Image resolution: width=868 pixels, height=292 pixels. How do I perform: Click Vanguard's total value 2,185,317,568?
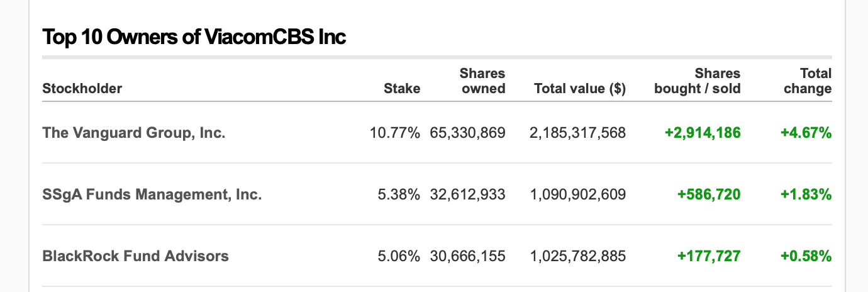click(x=577, y=133)
